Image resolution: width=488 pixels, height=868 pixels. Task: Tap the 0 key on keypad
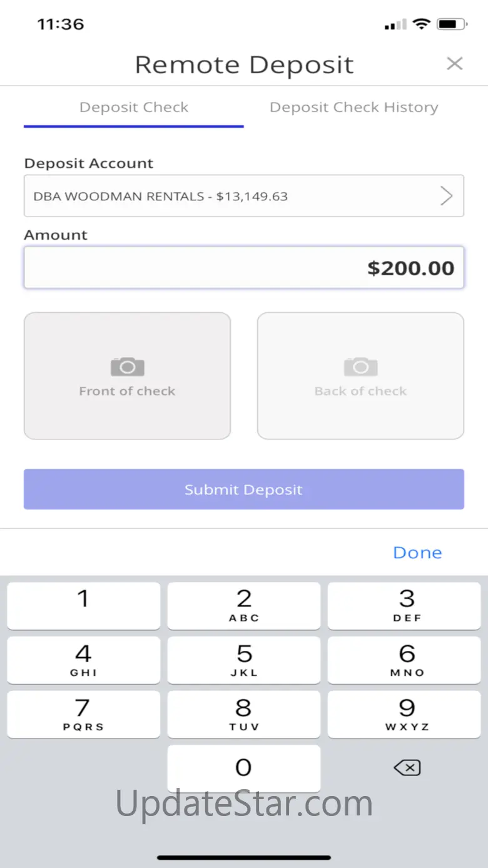point(244,768)
